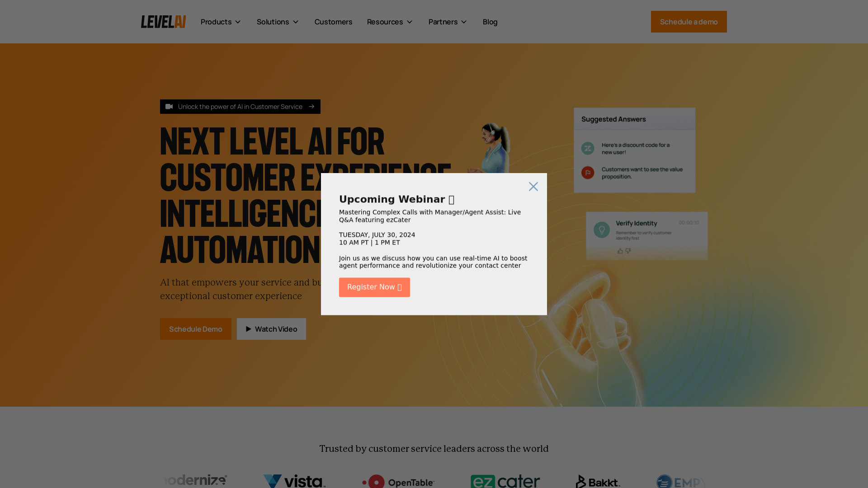
Task: Expand the Partners chevron arrow
Action: pos(463,22)
